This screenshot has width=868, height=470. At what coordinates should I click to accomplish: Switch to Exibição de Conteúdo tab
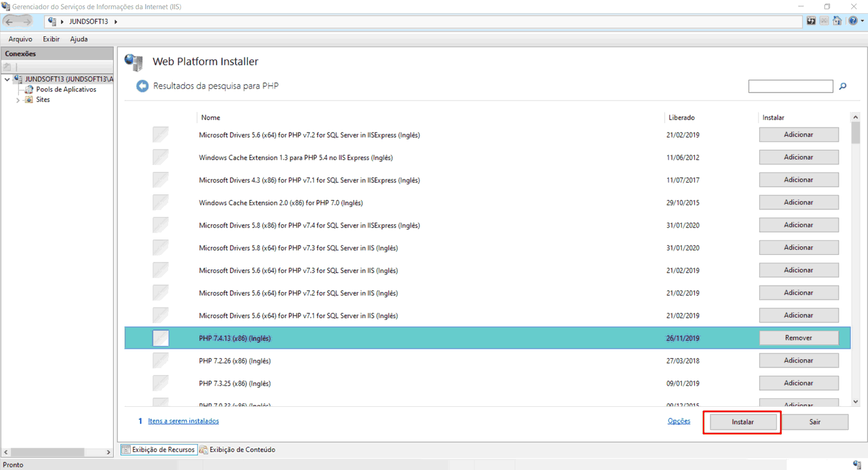pyautogui.click(x=237, y=450)
